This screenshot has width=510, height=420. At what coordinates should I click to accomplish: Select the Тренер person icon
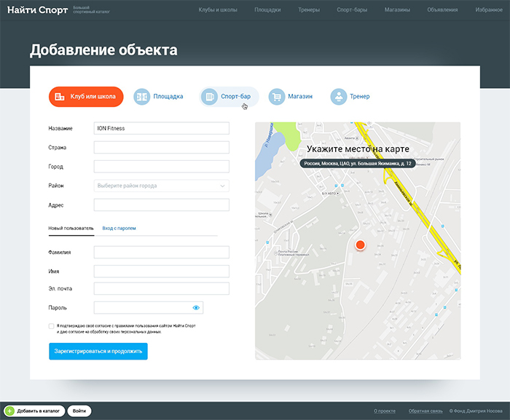[x=338, y=96]
